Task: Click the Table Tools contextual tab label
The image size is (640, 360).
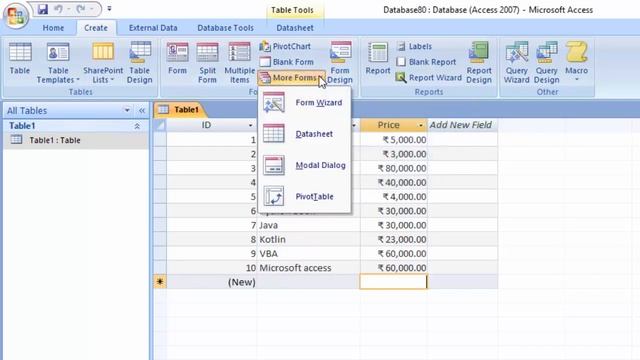Action: click(292, 10)
